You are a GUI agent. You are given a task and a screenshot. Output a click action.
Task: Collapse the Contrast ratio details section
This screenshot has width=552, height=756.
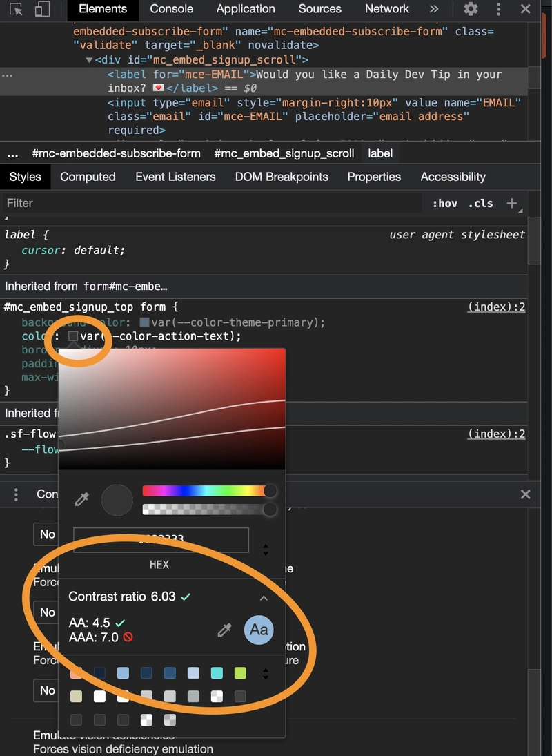264,598
